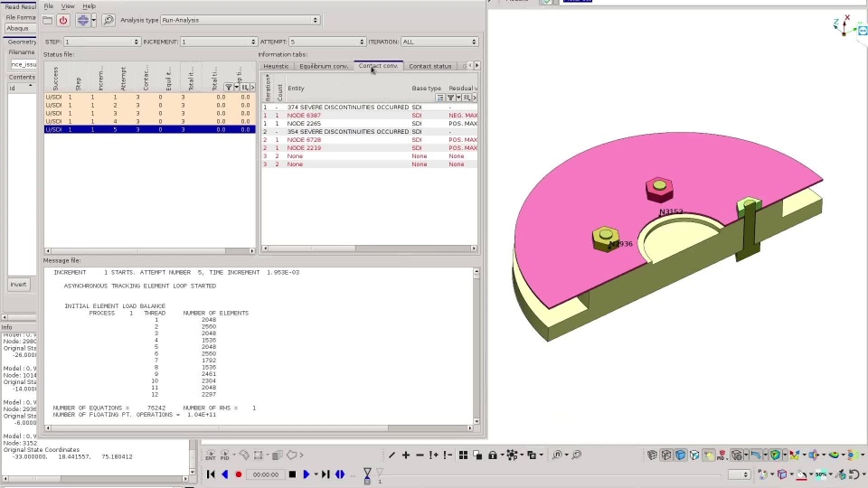Open the ATTEMPT dropdown
The width and height of the screenshot is (868, 488).
tap(327, 42)
